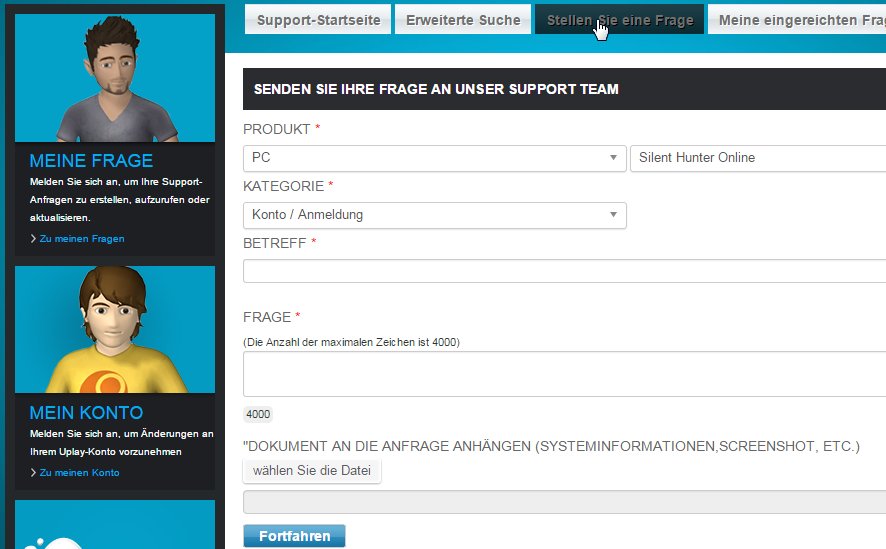The image size is (886, 549).
Task: Open the Support-Startseite tab
Action: coord(318,20)
